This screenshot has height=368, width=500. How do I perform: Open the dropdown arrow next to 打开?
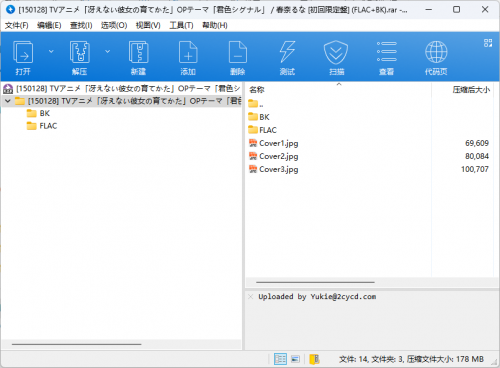pos(51,51)
